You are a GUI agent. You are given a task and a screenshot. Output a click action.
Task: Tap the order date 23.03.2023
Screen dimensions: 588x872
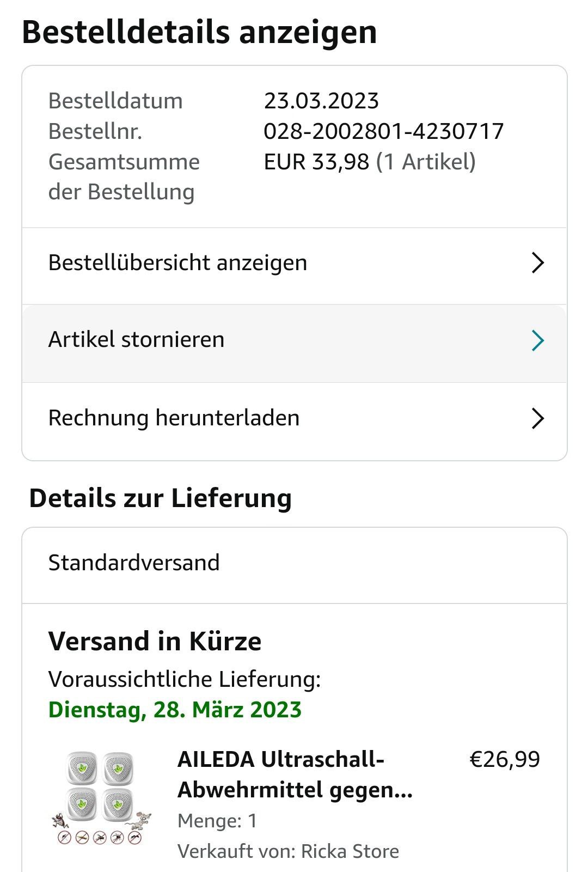point(321,101)
